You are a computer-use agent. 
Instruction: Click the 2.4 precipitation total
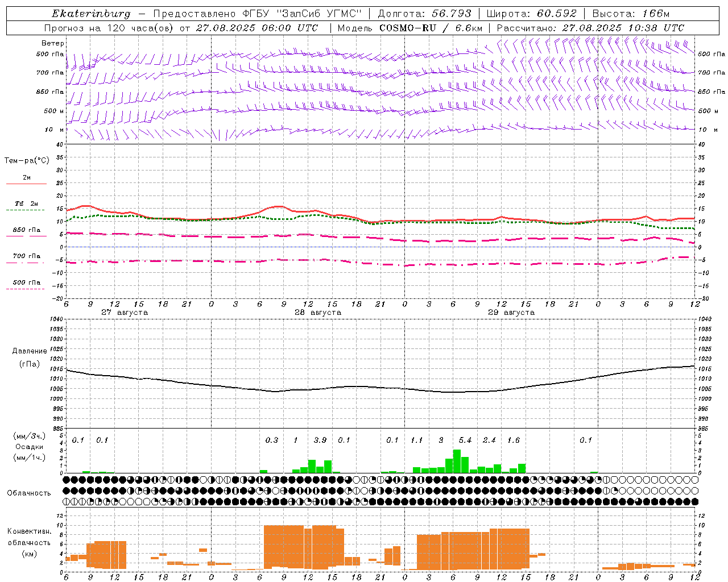coord(489,440)
